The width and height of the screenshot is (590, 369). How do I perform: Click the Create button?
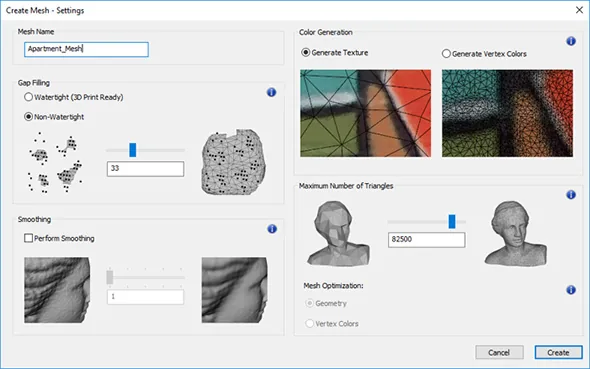pyautogui.click(x=558, y=352)
